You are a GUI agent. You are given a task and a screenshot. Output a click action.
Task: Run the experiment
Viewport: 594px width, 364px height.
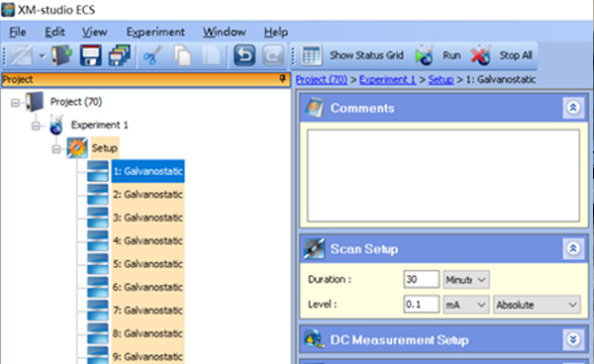pyautogui.click(x=438, y=55)
